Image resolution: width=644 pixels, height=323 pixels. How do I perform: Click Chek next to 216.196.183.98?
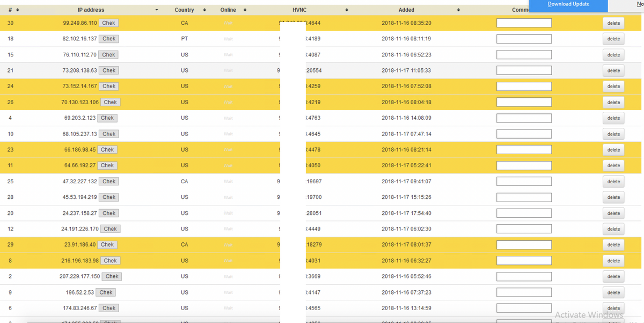[x=111, y=261]
